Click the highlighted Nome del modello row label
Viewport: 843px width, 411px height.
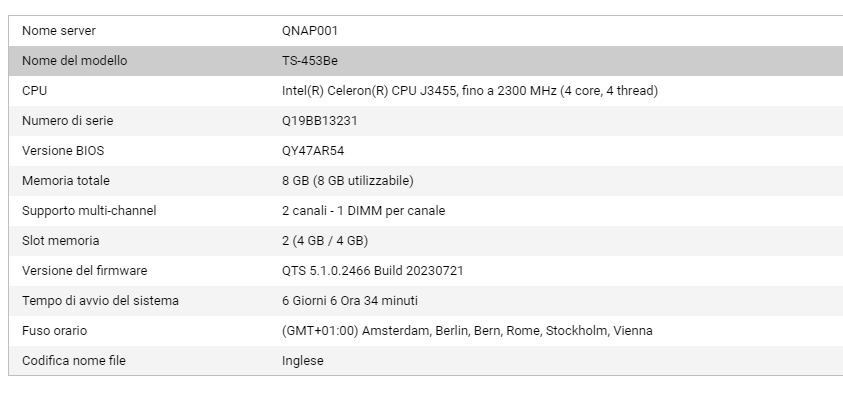coord(74,61)
